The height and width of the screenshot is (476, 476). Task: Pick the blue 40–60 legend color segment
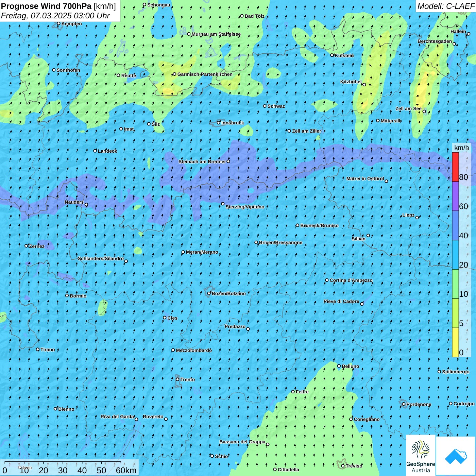(455, 226)
